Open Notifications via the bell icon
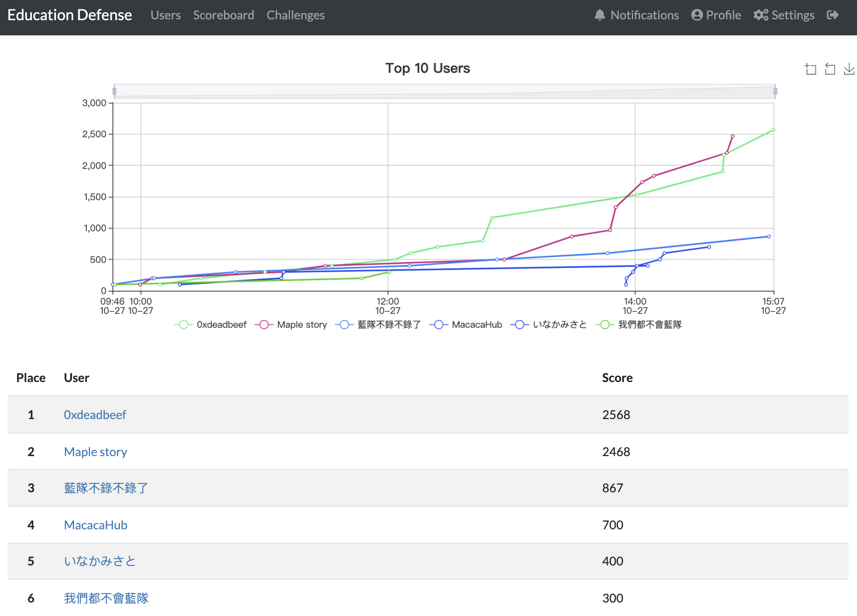The image size is (857, 616). pyautogui.click(x=599, y=15)
